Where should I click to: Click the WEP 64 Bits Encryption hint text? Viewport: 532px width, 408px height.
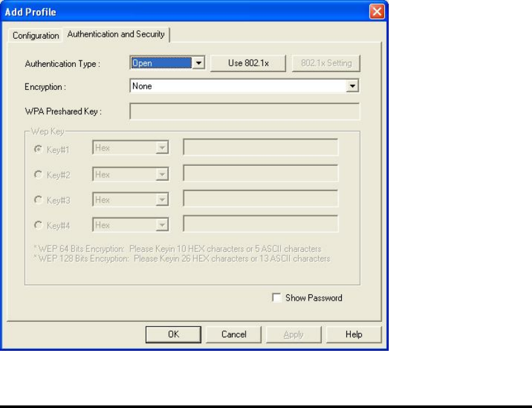(x=177, y=249)
